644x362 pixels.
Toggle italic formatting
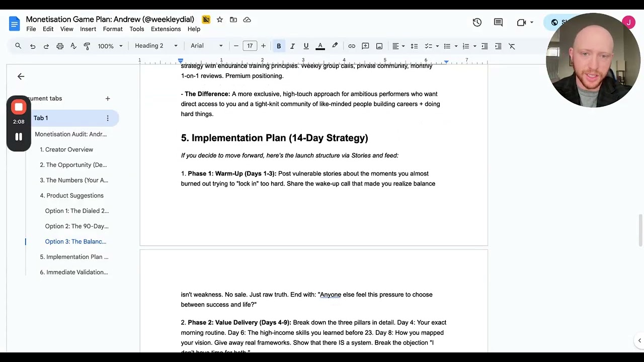click(x=292, y=46)
